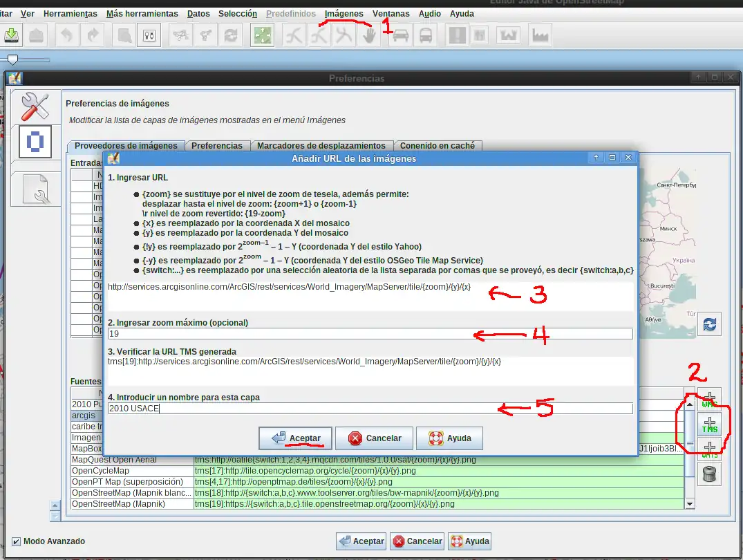
Task: Open advanced preferences document-wrench icon
Action: pyautogui.click(x=35, y=188)
